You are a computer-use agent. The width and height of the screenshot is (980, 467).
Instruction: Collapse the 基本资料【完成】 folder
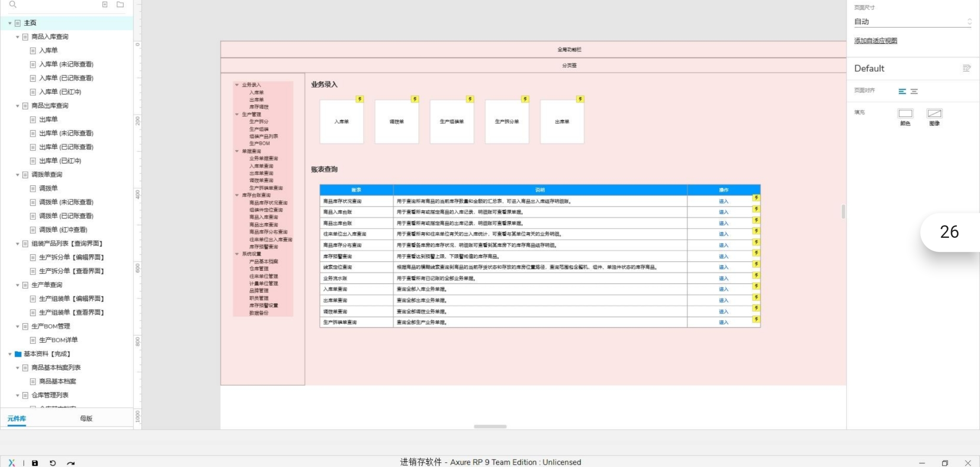10,354
